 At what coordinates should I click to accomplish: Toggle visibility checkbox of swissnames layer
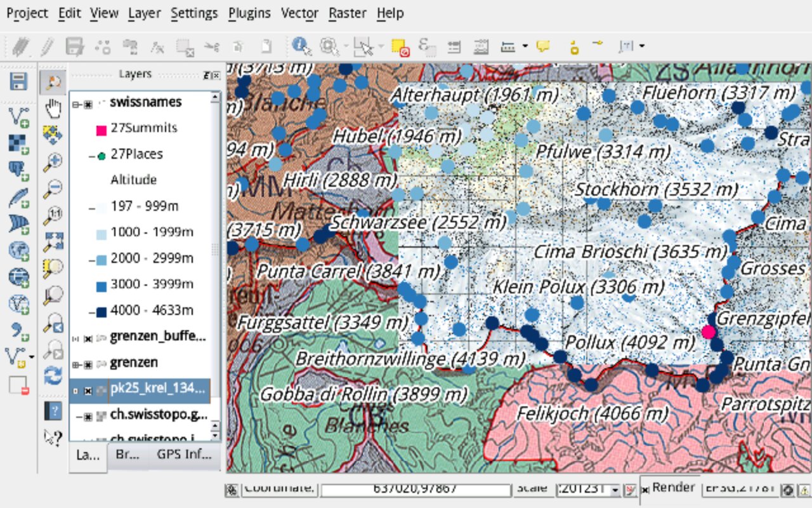[x=88, y=104]
